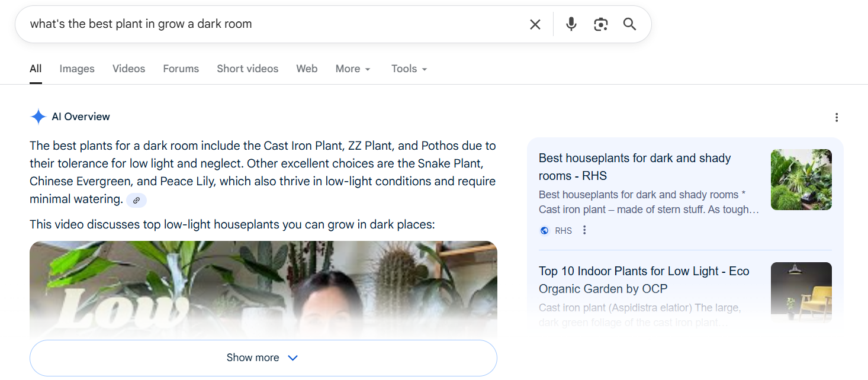Click the link icon after the AI summary
The height and width of the screenshot is (380, 868).
point(136,200)
